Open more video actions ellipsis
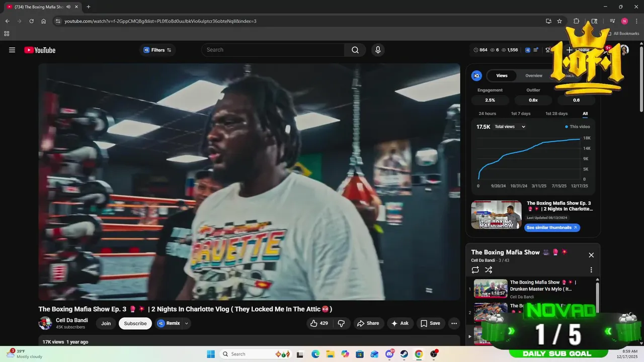644x362 pixels. click(454, 323)
